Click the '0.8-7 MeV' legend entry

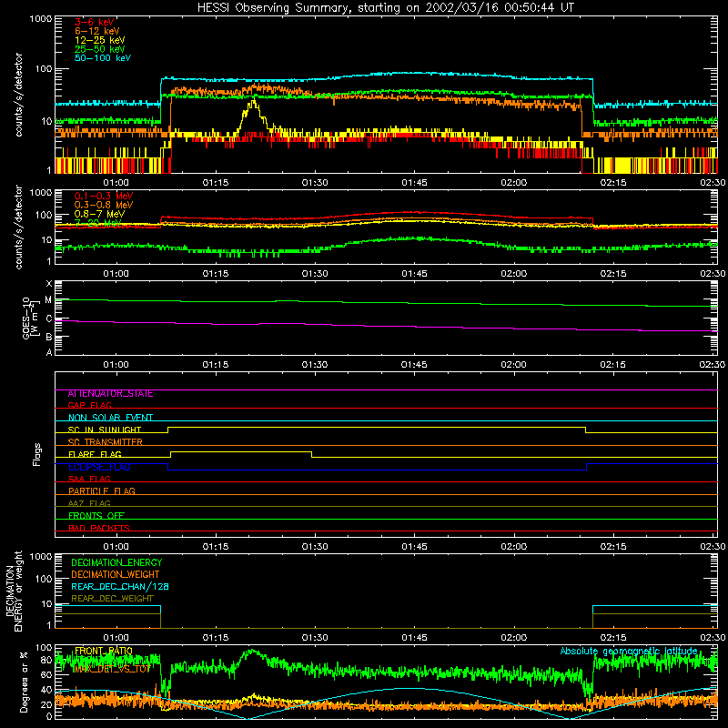99,214
